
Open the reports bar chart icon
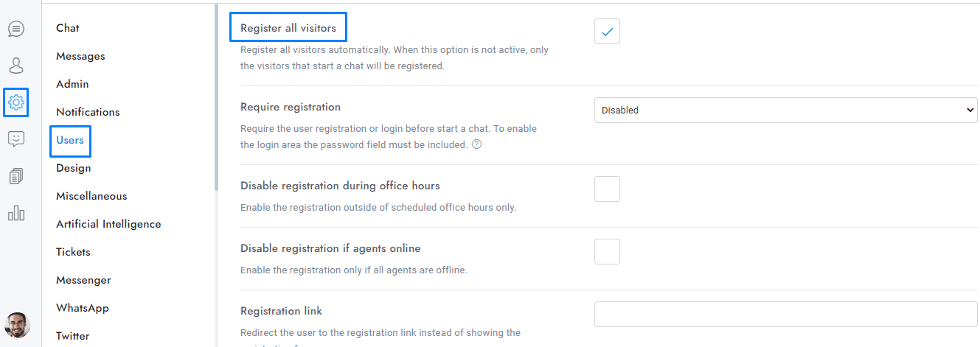(x=16, y=213)
